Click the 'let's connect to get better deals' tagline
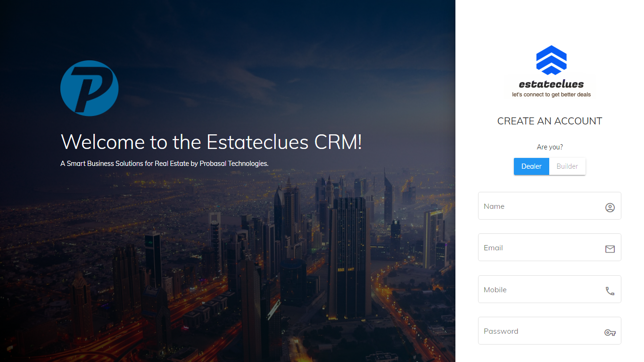Screen dimensions: 644x362 [551, 95]
